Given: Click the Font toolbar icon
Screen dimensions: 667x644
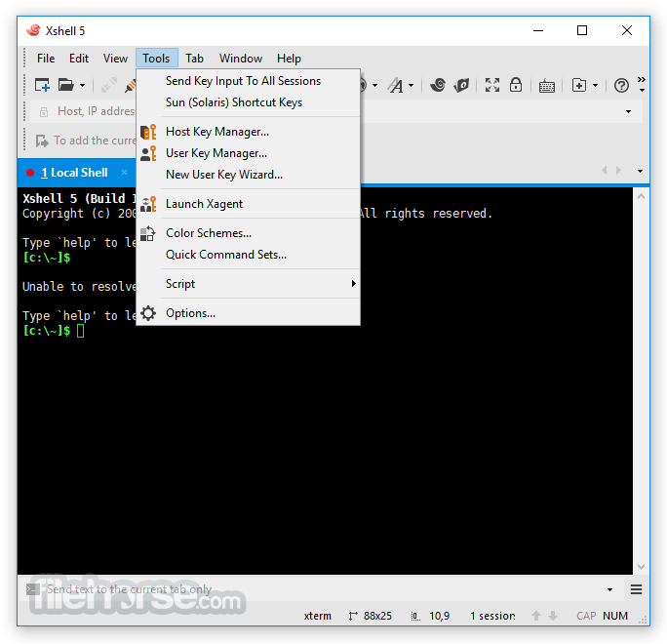Looking at the screenshot, I should [x=396, y=85].
